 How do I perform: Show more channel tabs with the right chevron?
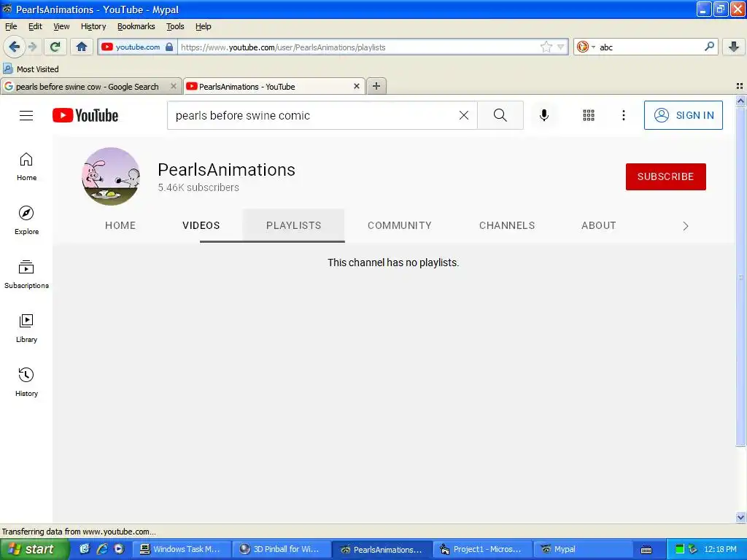coord(686,226)
